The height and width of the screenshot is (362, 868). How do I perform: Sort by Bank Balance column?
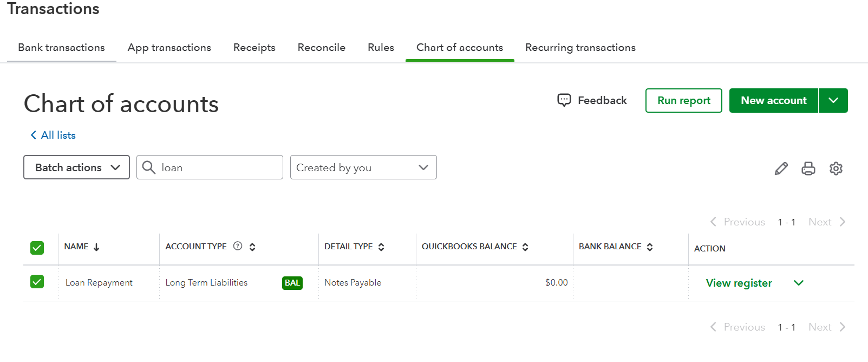tap(650, 247)
